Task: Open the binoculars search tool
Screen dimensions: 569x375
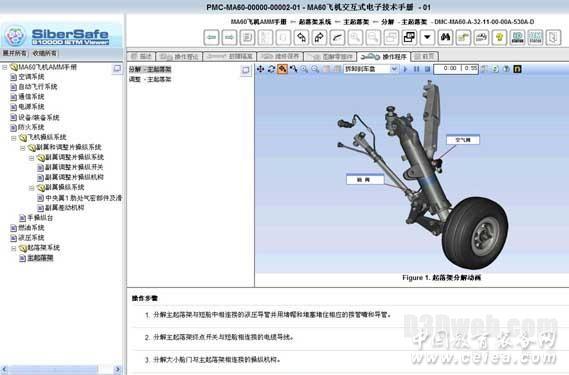Action: pyautogui.click(x=445, y=37)
